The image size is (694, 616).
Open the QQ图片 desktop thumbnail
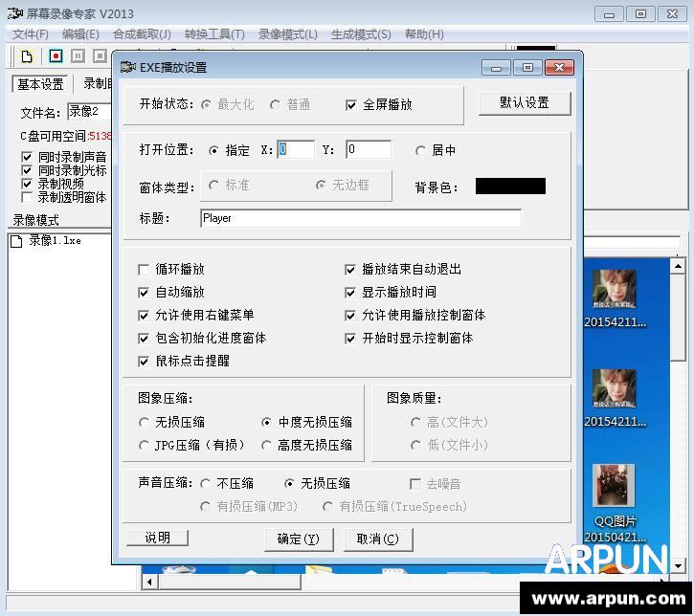613,486
